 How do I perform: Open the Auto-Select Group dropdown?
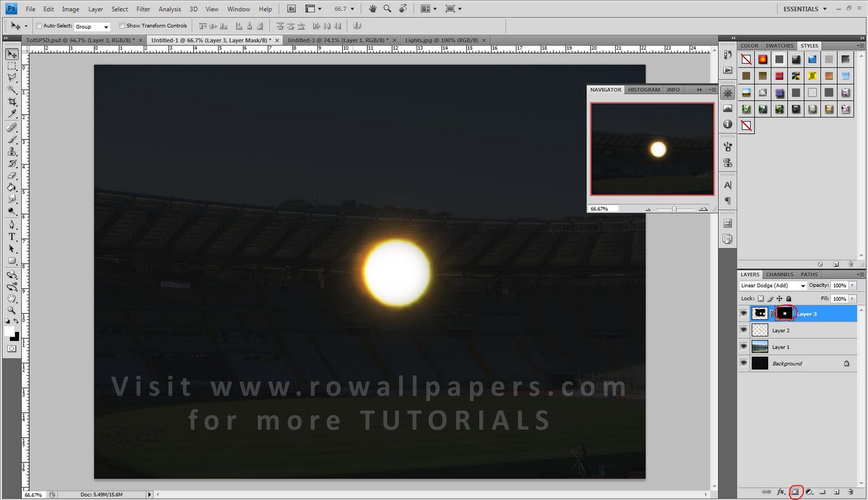(x=92, y=26)
